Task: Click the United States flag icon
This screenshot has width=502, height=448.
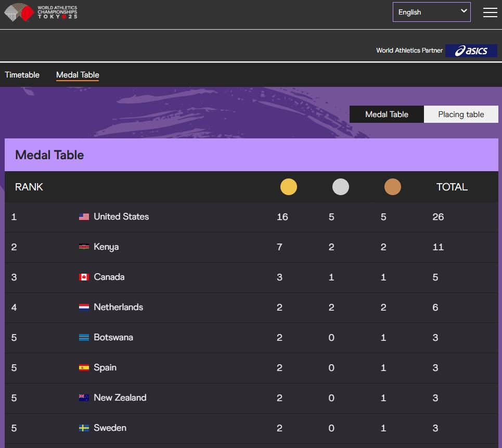Action: click(x=84, y=217)
